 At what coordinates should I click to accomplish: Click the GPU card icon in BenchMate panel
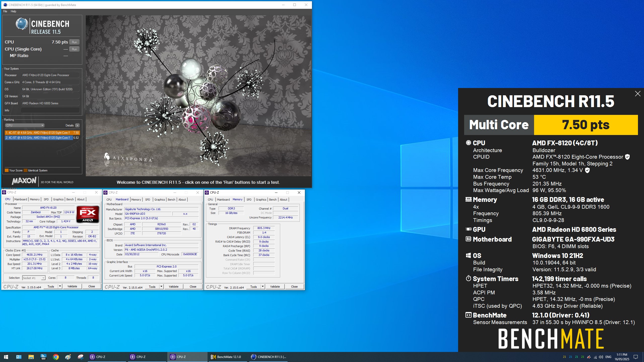pyautogui.click(x=468, y=229)
